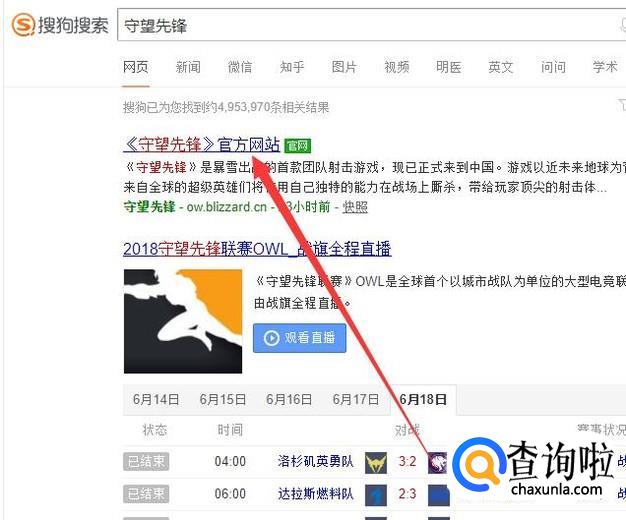The height and width of the screenshot is (520, 626).
Task: Open the 图片 tab
Action: coord(344,67)
